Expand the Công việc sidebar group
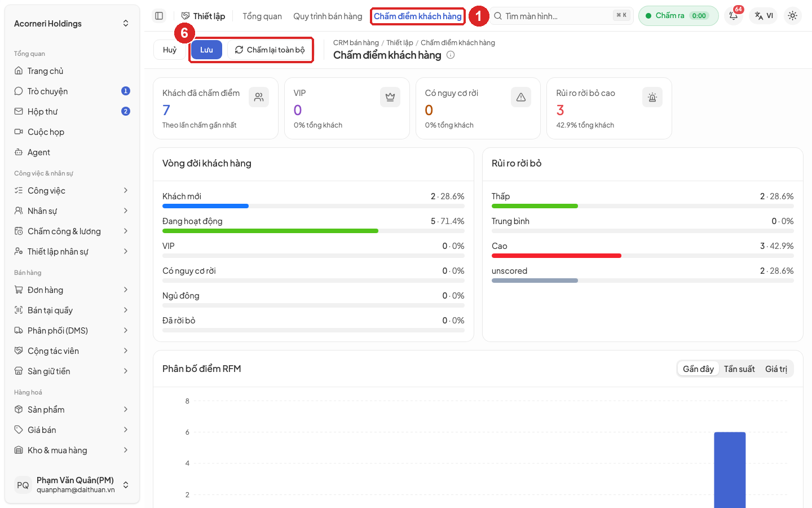812x508 pixels. (72, 191)
